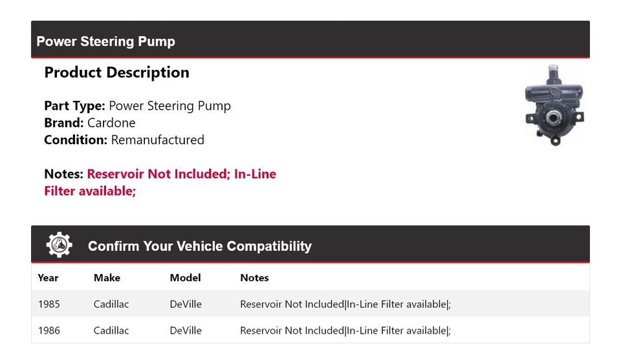Click the Brand: Cardone line

(90, 123)
